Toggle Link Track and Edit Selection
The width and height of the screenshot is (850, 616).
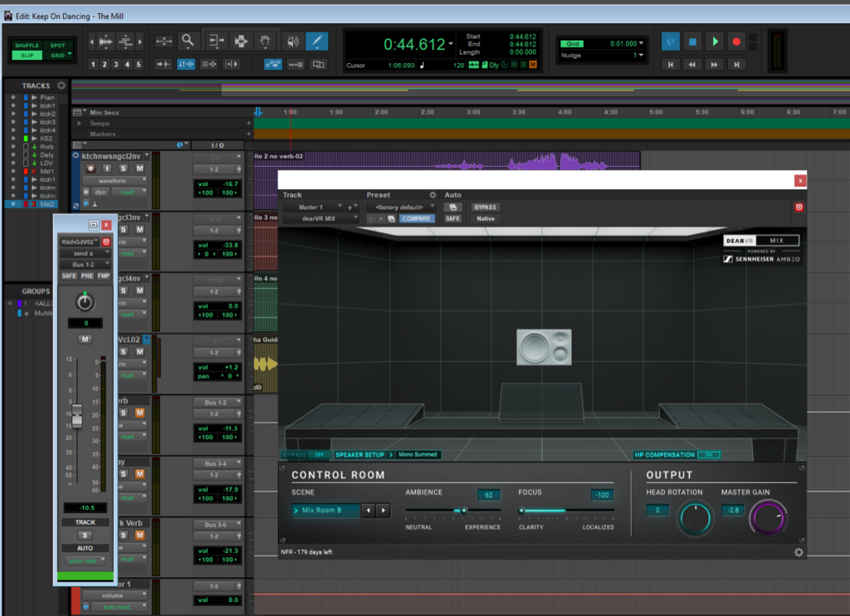tap(208, 64)
